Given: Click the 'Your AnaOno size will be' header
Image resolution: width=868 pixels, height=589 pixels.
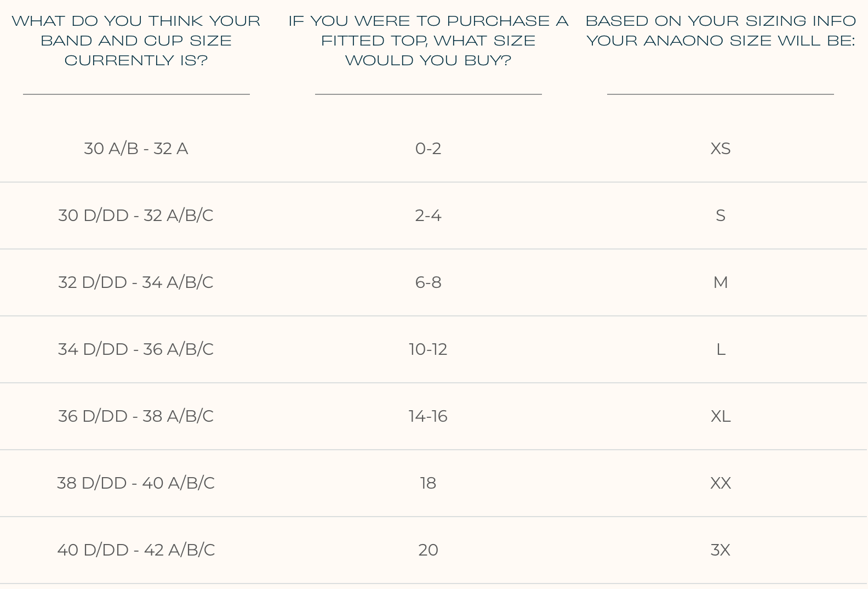Looking at the screenshot, I should point(721,31).
